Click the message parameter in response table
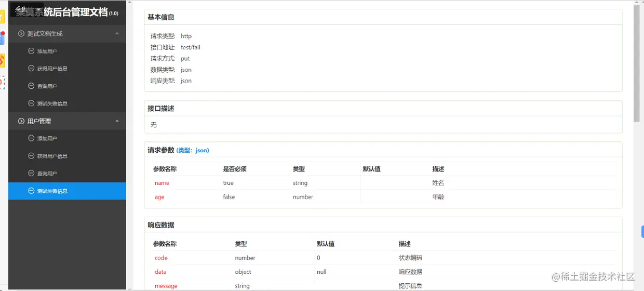The height and width of the screenshot is (291, 644). coord(166,286)
